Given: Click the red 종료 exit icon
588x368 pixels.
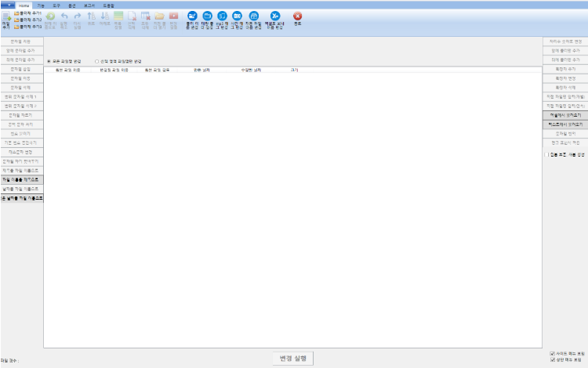Looking at the screenshot, I should coord(297,16).
